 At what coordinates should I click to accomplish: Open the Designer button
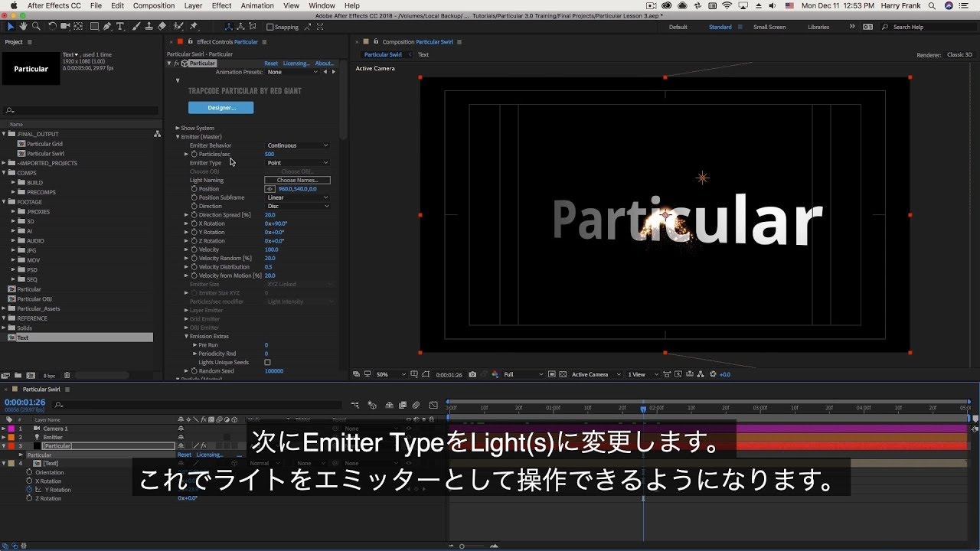pos(220,108)
